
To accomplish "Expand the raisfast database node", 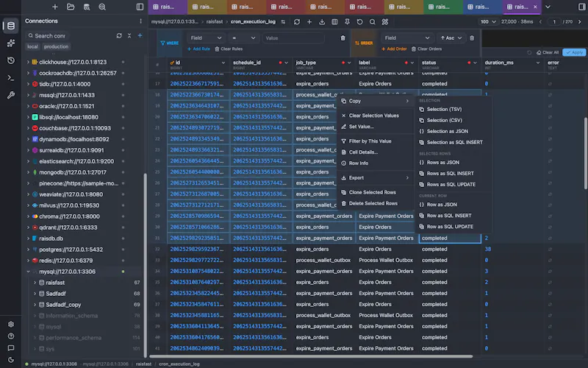I will pos(35,283).
